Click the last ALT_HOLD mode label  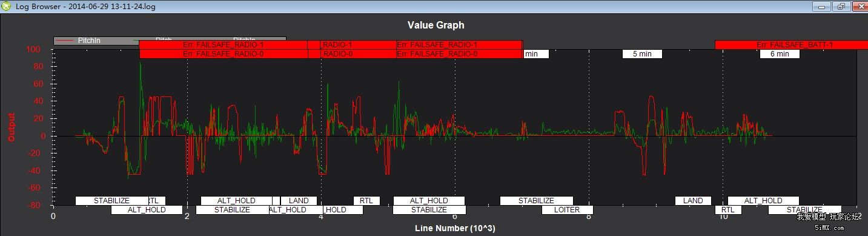[763, 201]
